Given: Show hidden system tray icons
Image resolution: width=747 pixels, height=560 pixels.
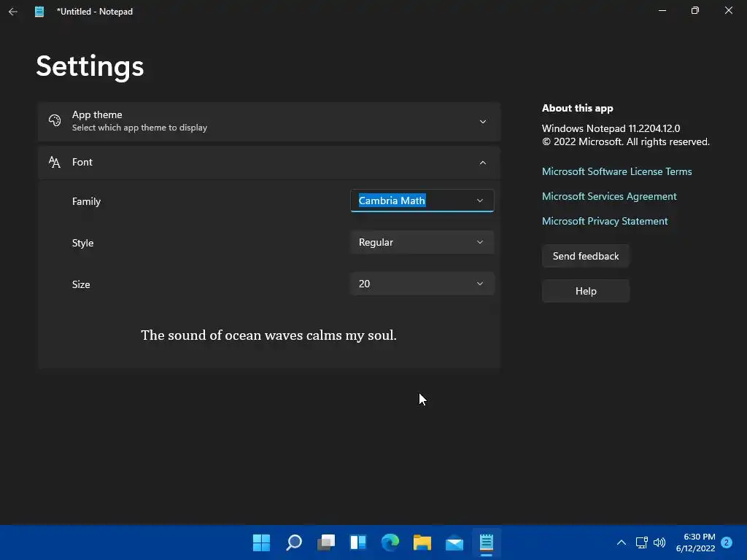Looking at the screenshot, I should (x=622, y=542).
